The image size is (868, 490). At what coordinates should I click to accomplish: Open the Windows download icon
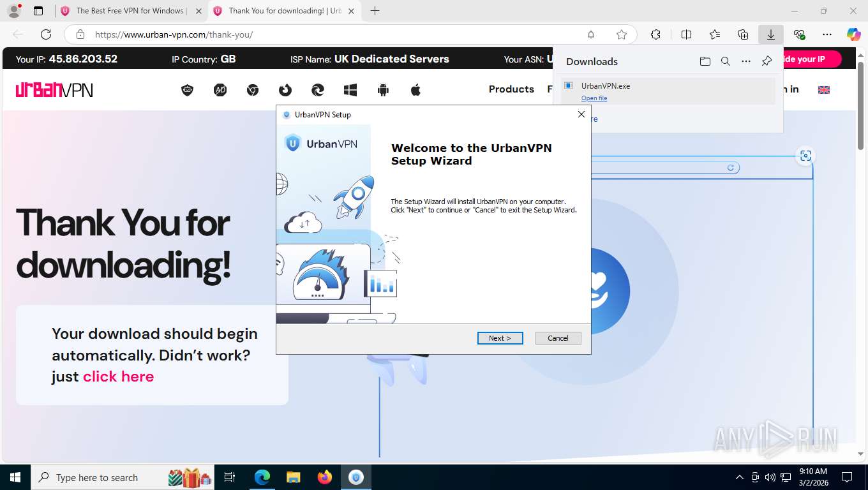(350, 90)
